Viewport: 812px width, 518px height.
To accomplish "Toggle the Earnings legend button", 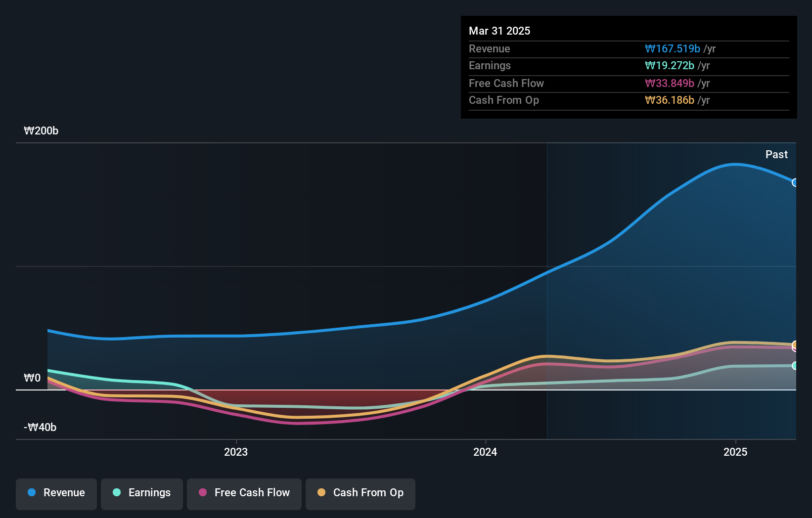I will tap(142, 494).
